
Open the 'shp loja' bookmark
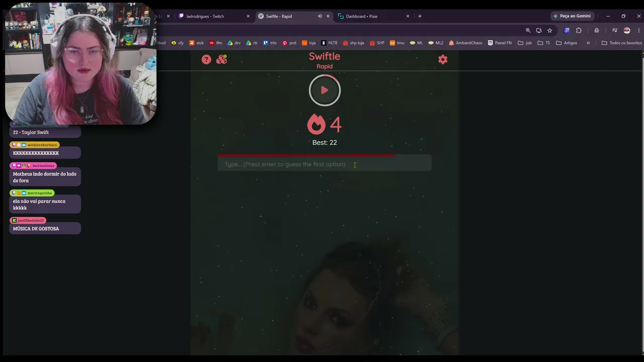353,43
